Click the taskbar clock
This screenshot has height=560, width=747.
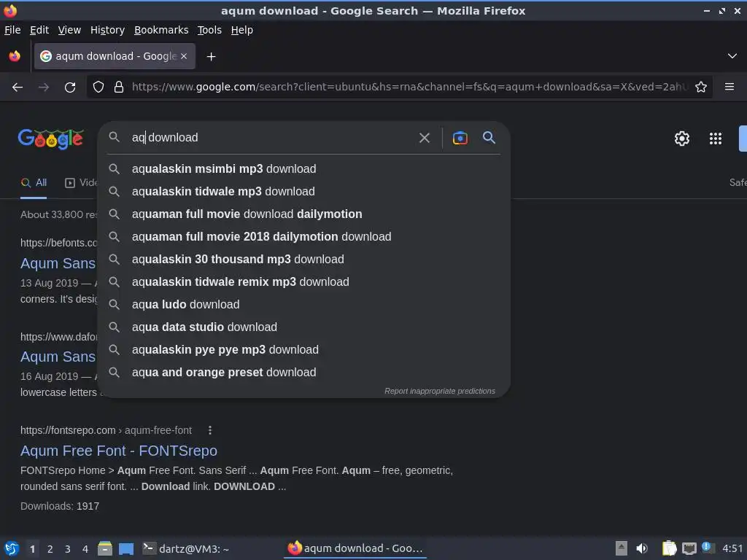tap(732, 548)
